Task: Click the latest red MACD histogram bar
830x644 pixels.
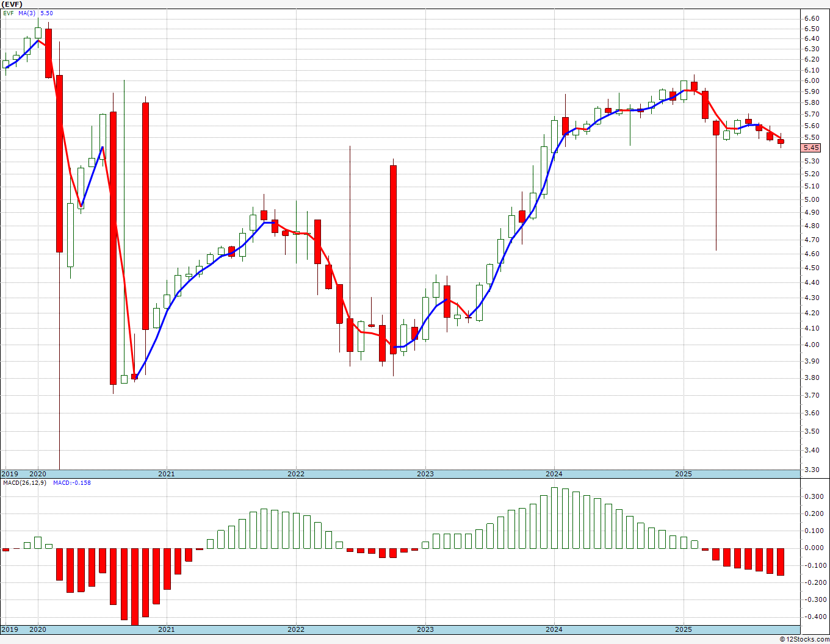Action: coord(781,562)
